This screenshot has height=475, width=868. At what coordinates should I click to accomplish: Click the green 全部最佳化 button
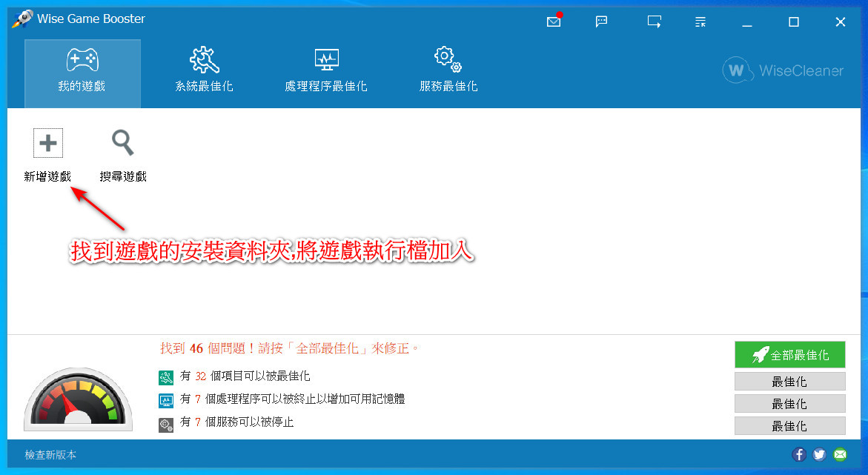point(790,355)
